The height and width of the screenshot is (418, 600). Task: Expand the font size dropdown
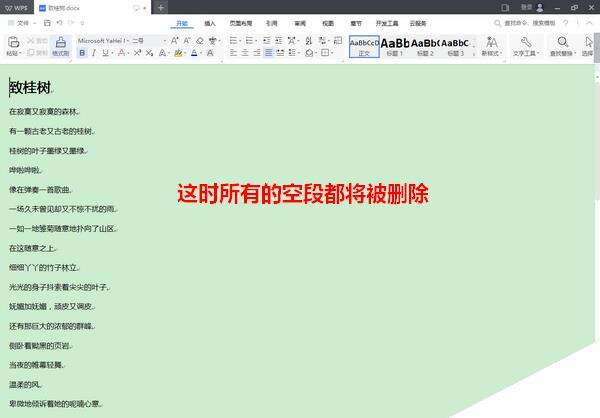[165, 40]
